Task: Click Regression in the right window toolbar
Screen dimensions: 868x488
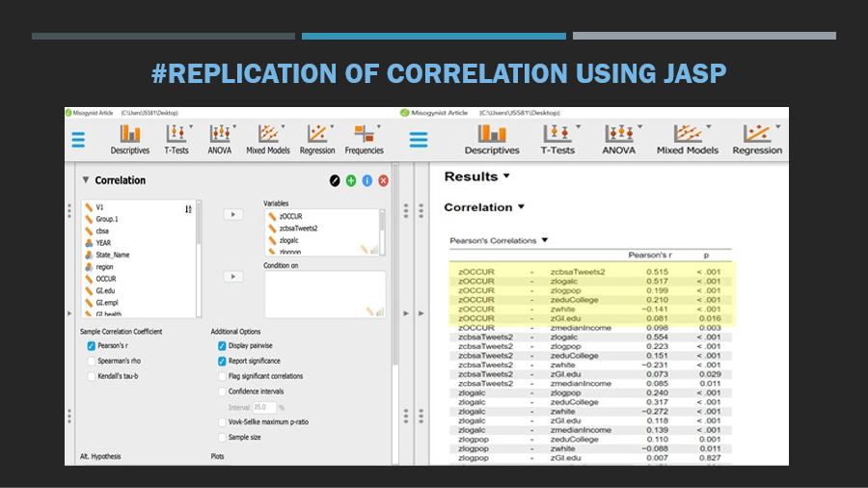Action: coord(757,140)
